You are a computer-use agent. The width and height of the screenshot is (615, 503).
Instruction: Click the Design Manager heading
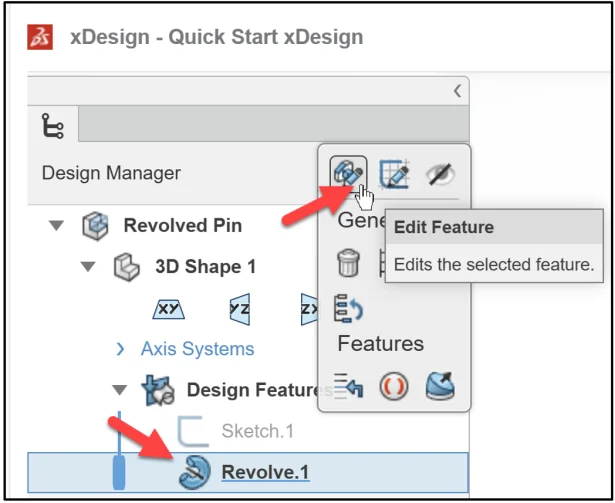point(111,173)
